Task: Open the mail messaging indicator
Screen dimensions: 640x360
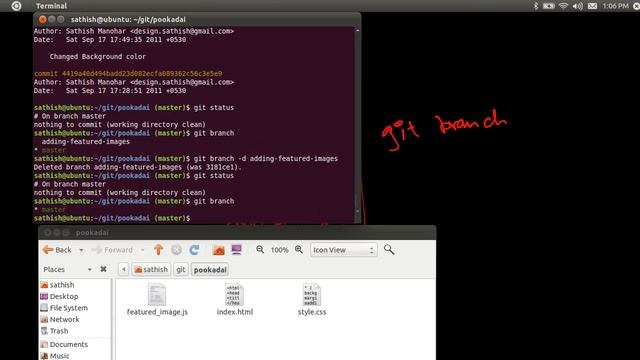Action: pyautogui.click(x=593, y=6)
